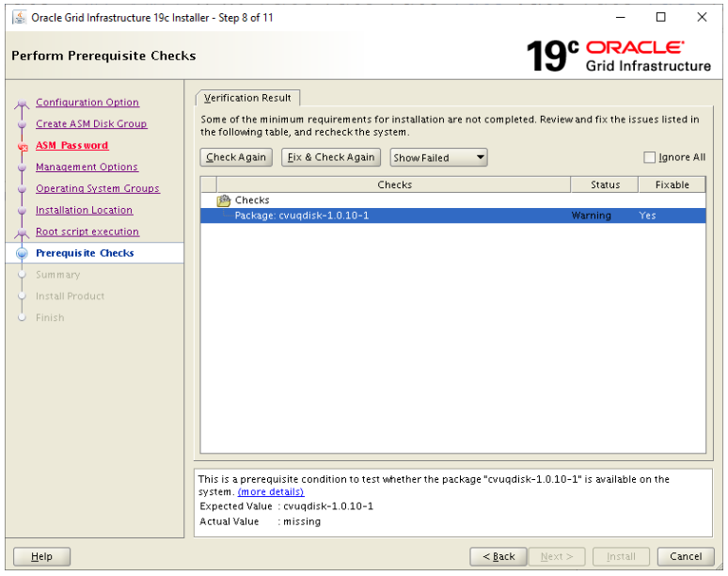
Task: Click the ASM Password error step icon
Action: coord(23,146)
